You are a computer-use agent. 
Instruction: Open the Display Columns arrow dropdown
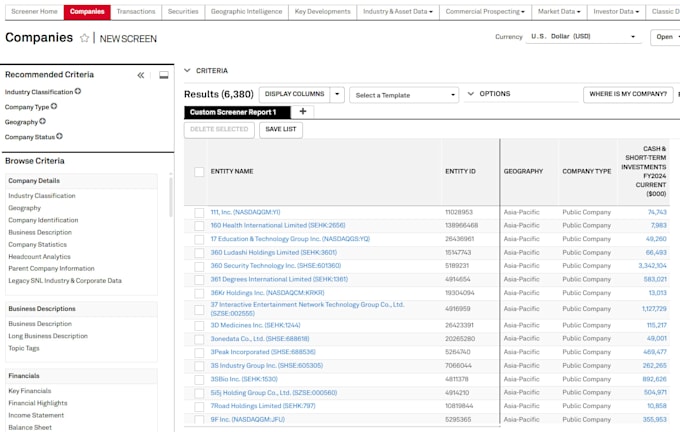tap(337, 94)
